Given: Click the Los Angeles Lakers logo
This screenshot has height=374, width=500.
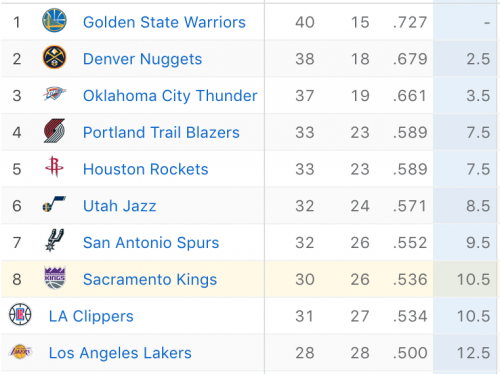Looking at the screenshot, I should click(x=21, y=352).
